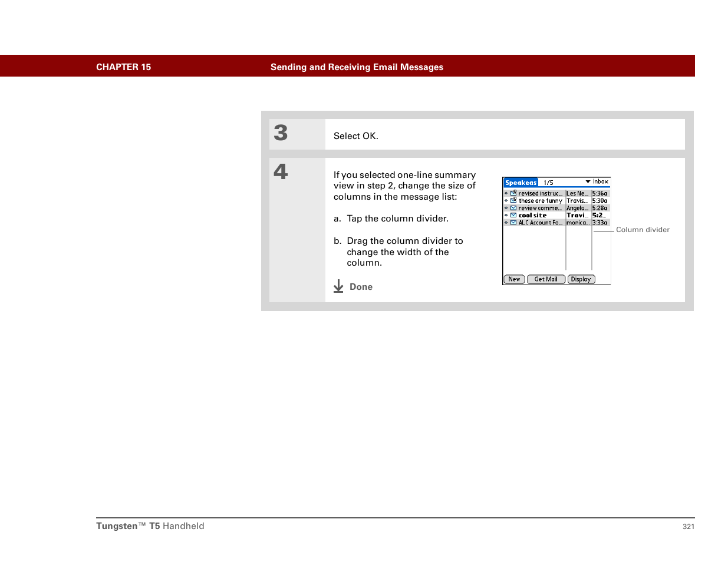Viewport: 728px width, 562px height.
Task: Click the "Select OK." step text
Action: click(x=356, y=136)
